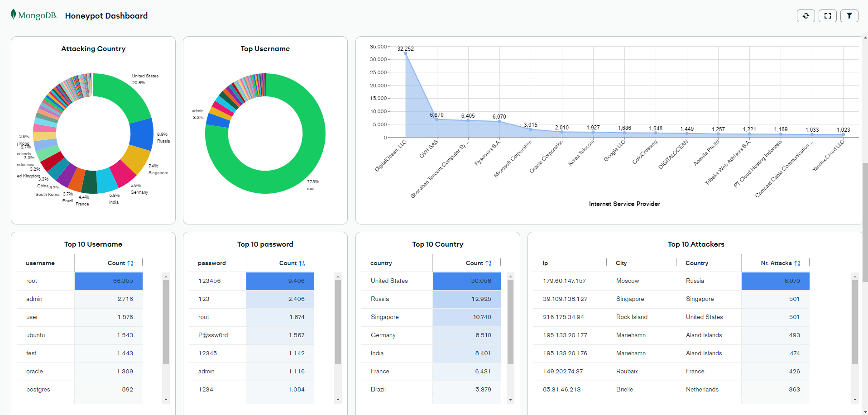Click the refresh dashboard icon

pos(806,16)
